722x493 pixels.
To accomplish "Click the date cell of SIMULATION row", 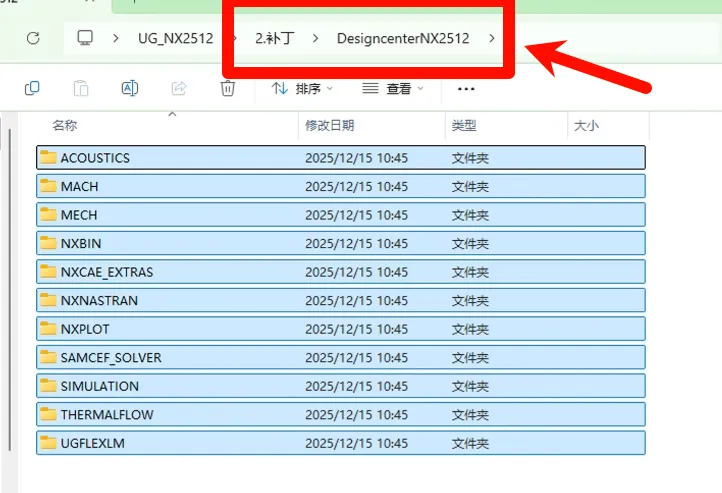I will tap(356, 386).
